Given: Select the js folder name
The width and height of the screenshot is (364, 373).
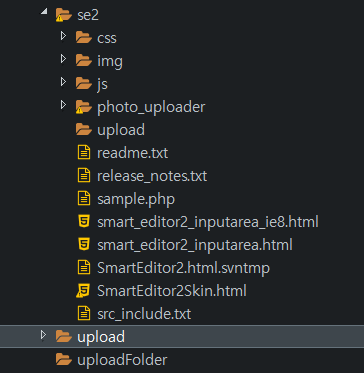Looking at the screenshot, I should [102, 84].
